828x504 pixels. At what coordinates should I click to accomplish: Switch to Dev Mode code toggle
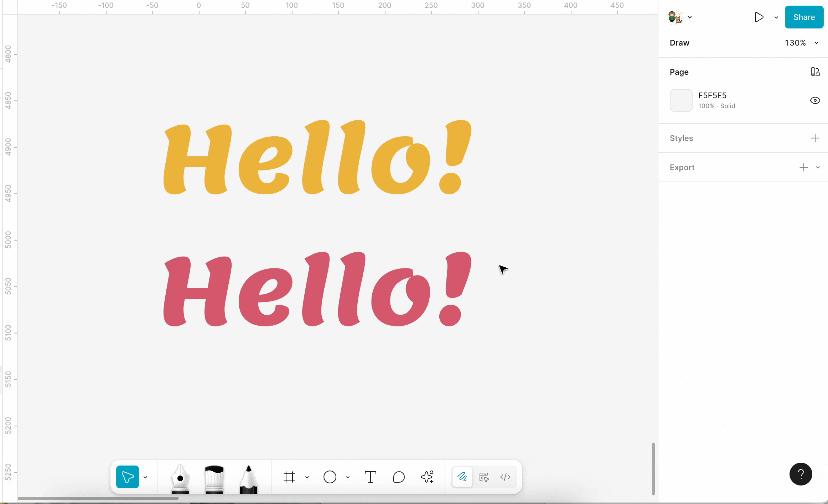pos(505,477)
